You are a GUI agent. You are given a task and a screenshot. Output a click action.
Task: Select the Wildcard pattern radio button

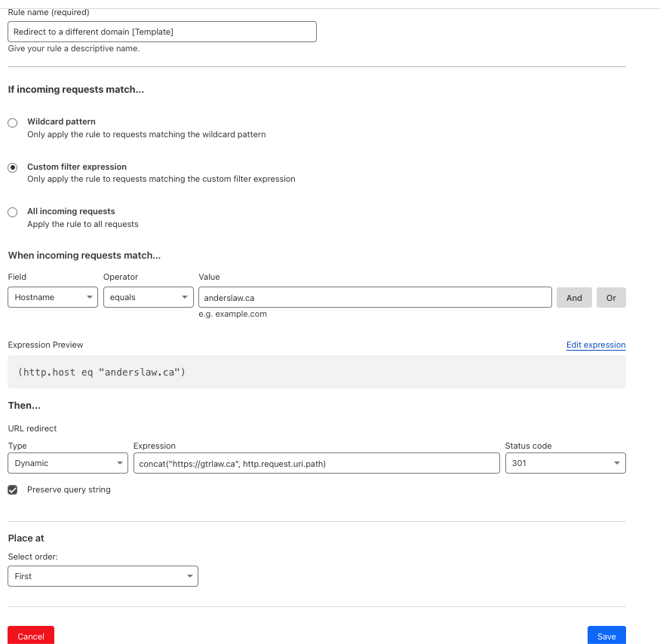13,123
